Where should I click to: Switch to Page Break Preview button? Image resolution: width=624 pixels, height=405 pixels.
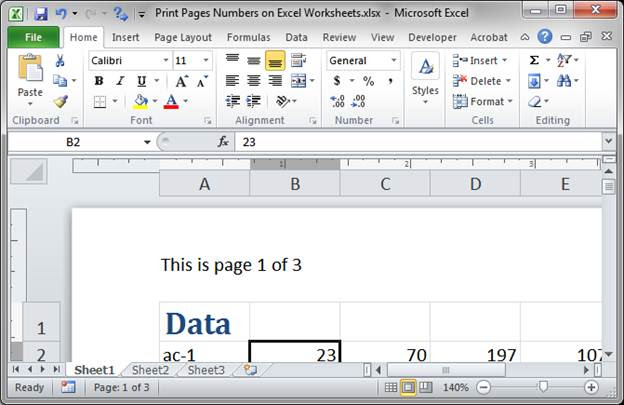[x=426, y=387]
